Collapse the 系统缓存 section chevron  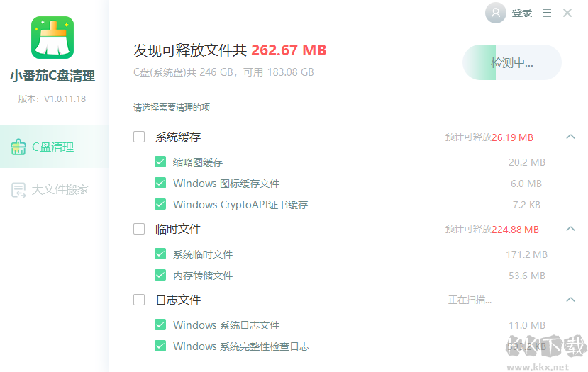pyautogui.click(x=570, y=137)
